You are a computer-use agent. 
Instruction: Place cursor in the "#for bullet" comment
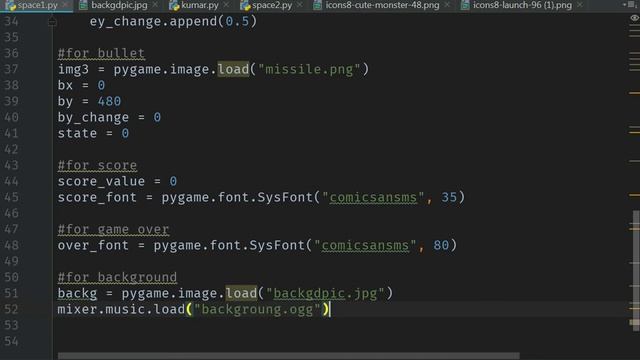101,53
